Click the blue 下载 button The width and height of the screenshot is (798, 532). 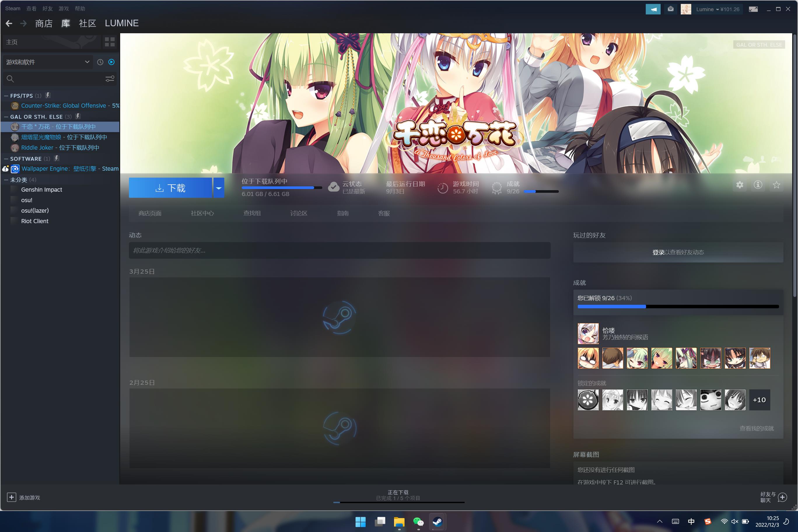(x=170, y=188)
